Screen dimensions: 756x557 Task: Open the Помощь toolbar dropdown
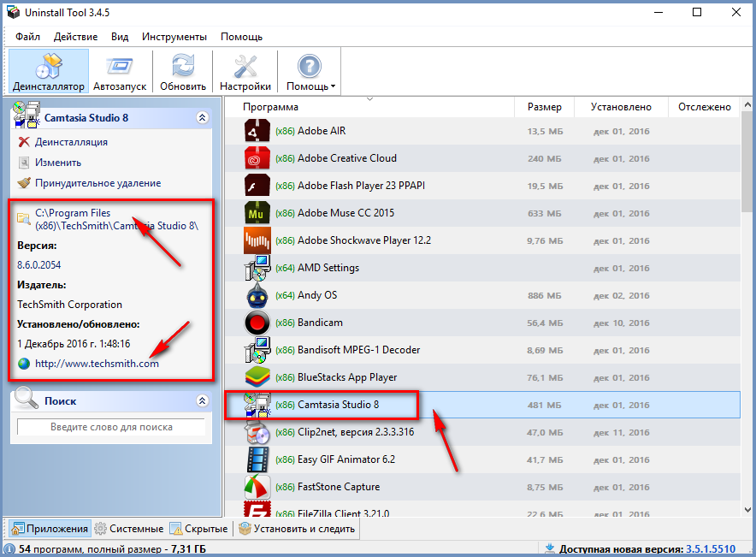pyautogui.click(x=310, y=71)
